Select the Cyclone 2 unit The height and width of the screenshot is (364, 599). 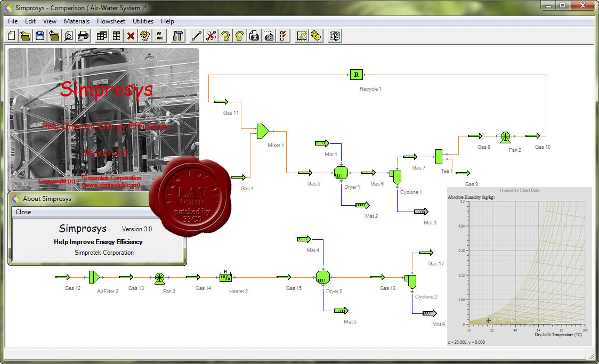[x=411, y=281]
